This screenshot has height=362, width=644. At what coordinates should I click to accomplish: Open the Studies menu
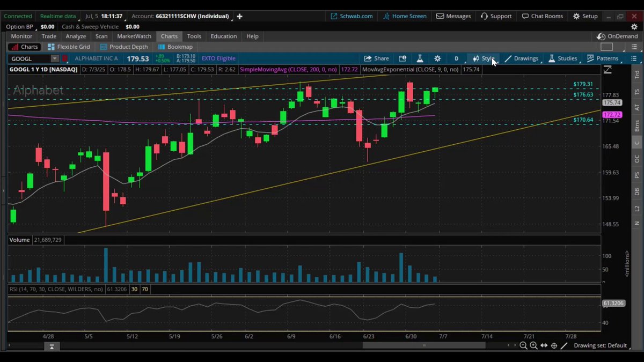pos(562,58)
